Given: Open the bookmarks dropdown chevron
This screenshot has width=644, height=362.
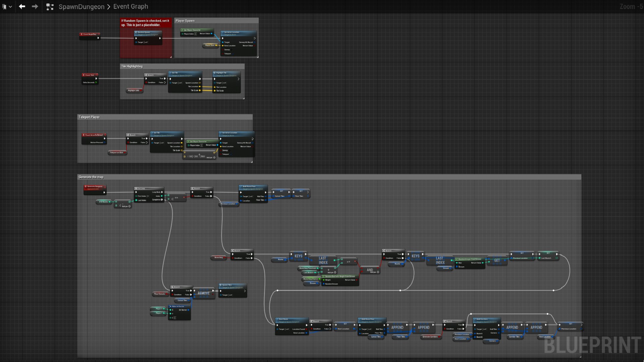Looking at the screenshot, I should click(10, 7).
